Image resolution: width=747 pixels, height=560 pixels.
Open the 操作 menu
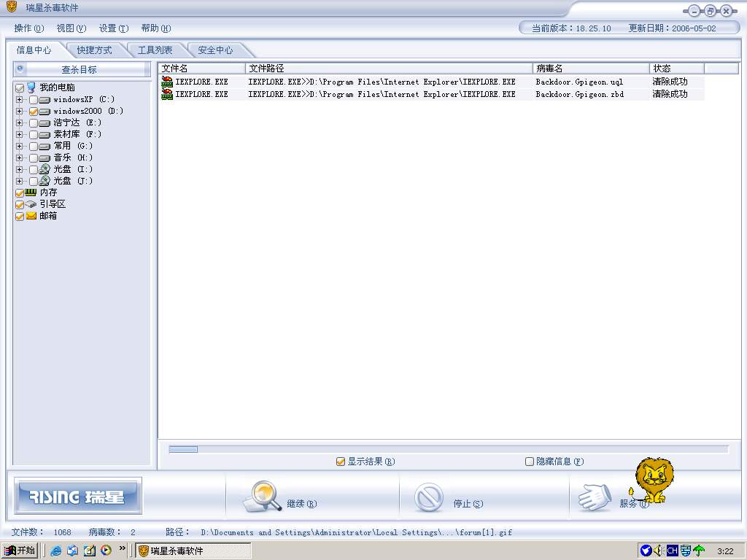coord(29,28)
